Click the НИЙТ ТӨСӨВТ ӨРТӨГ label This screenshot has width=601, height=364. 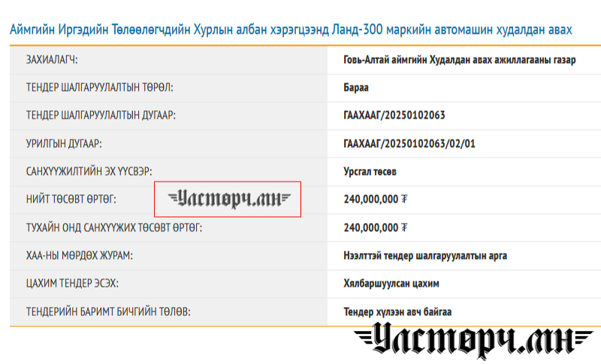(71, 200)
